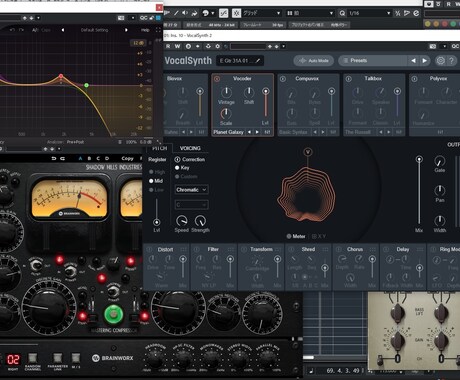Screen dimensions: 460x380
Task: Go to the previous VocalSynth preset
Action: click(x=413, y=60)
